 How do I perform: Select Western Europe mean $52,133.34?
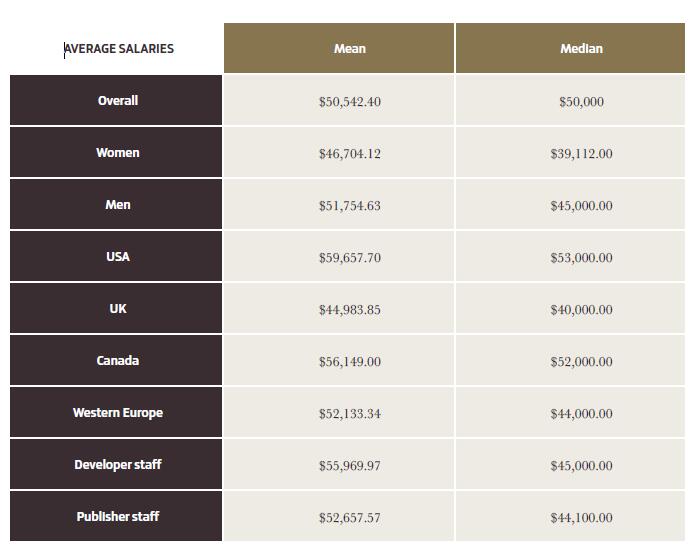click(x=350, y=414)
